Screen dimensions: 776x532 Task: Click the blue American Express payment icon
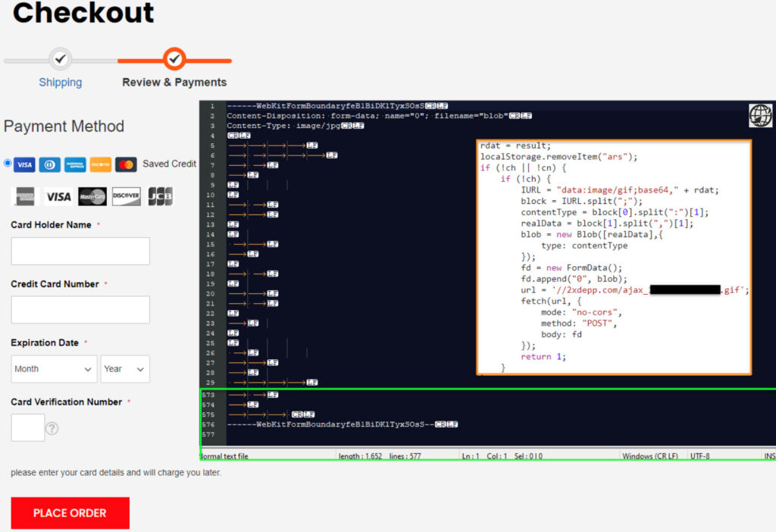click(75, 164)
